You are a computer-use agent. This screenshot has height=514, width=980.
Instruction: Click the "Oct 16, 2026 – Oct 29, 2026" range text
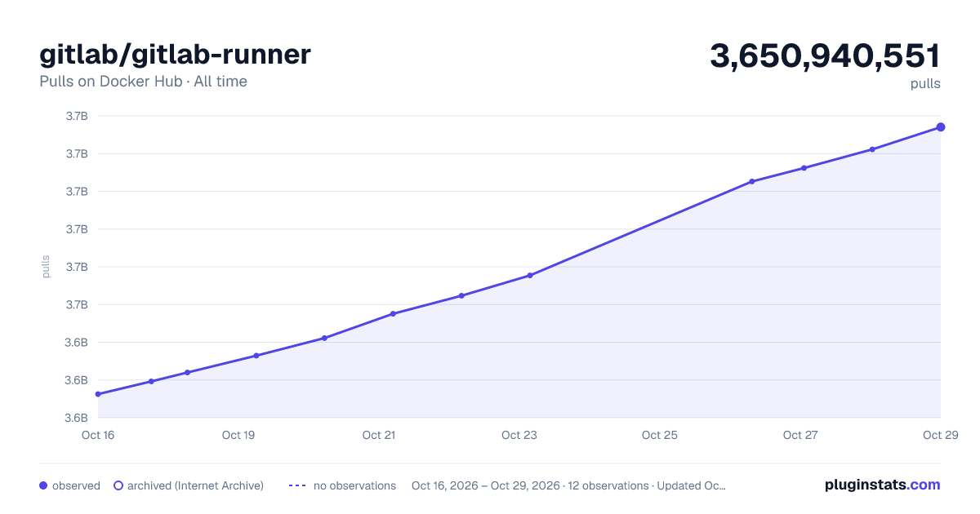tap(486, 485)
